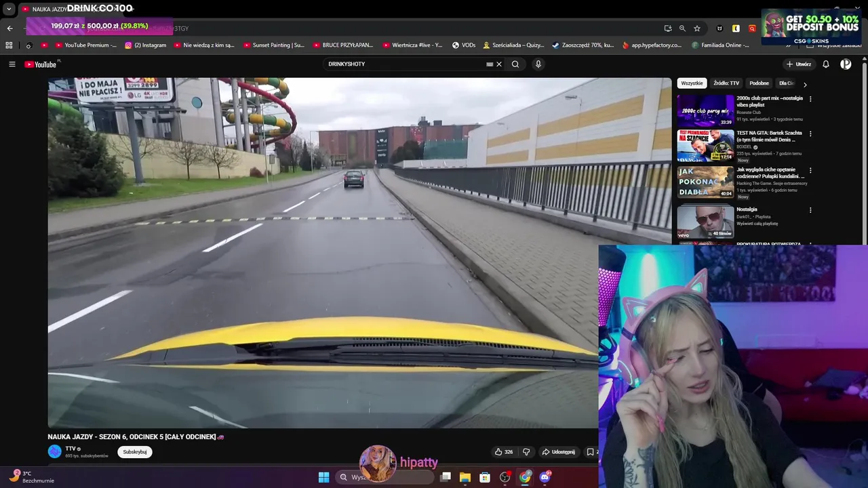868x488 pixels.
Task: Open the Nostalgia playlist thumbnail
Action: 705,222
